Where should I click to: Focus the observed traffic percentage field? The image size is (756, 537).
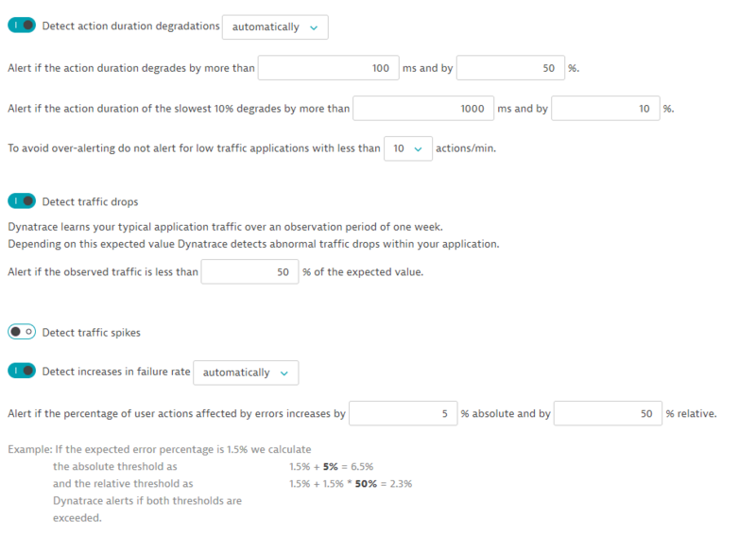point(249,272)
